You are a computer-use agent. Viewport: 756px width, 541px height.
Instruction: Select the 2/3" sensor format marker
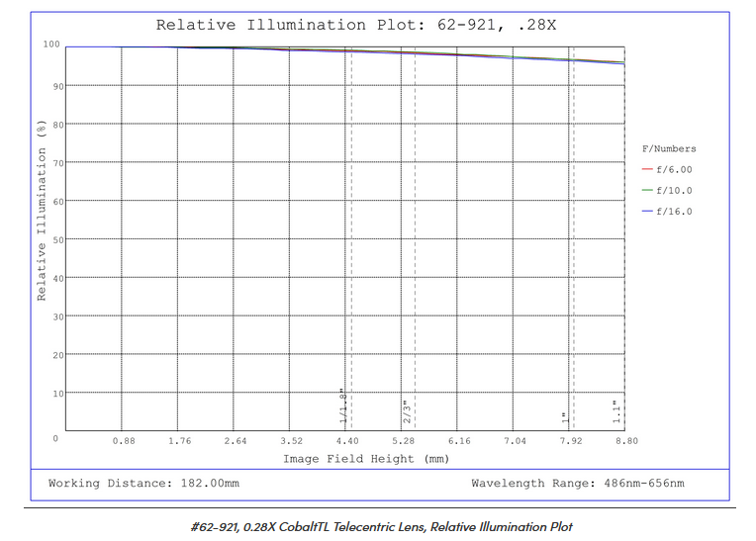coord(407,411)
